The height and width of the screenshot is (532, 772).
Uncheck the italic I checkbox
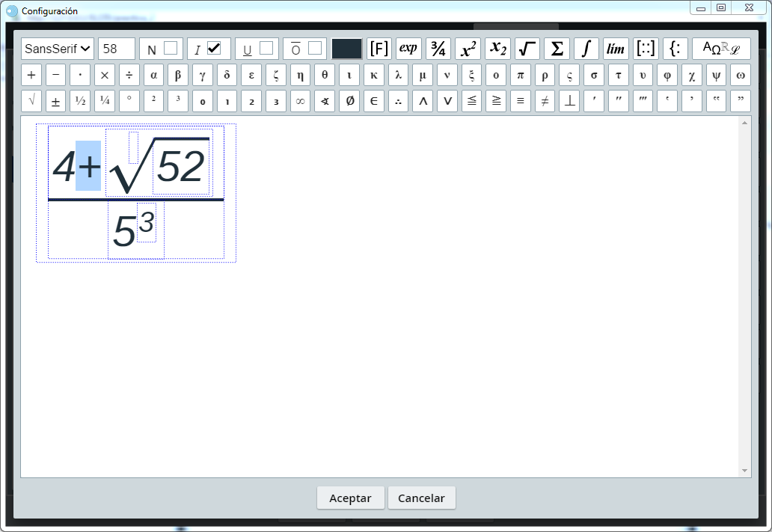tap(214, 49)
